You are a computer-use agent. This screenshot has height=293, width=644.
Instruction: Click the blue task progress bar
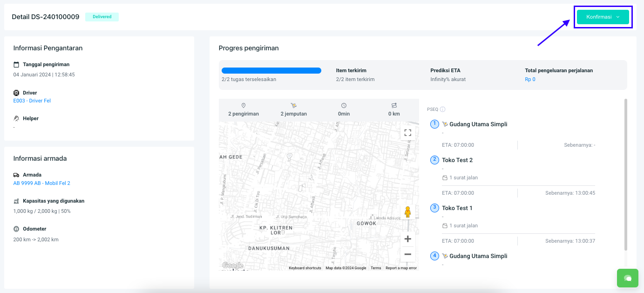(x=271, y=71)
